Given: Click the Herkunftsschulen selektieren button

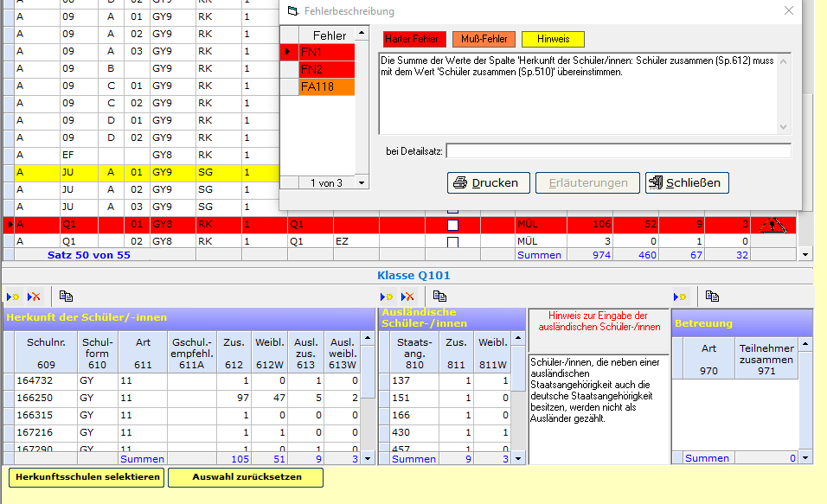Looking at the screenshot, I should pyautogui.click(x=87, y=477).
